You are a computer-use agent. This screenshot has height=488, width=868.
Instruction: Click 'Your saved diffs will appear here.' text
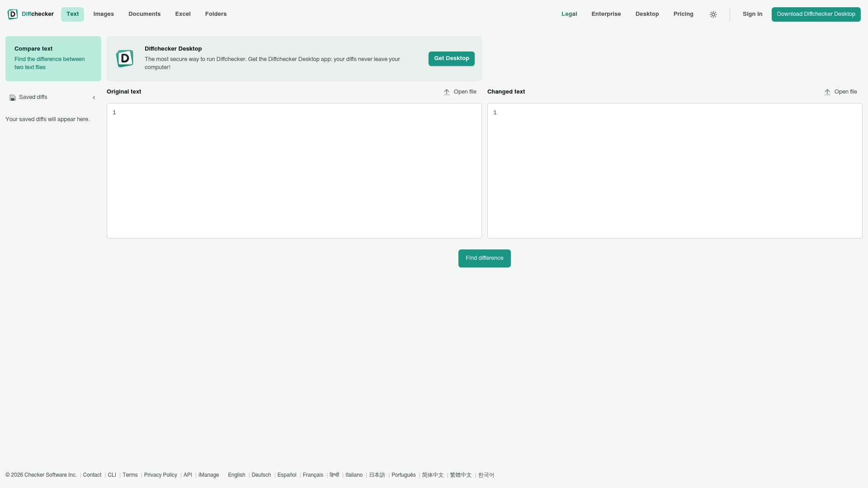pyautogui.click(x=47, y=120)
